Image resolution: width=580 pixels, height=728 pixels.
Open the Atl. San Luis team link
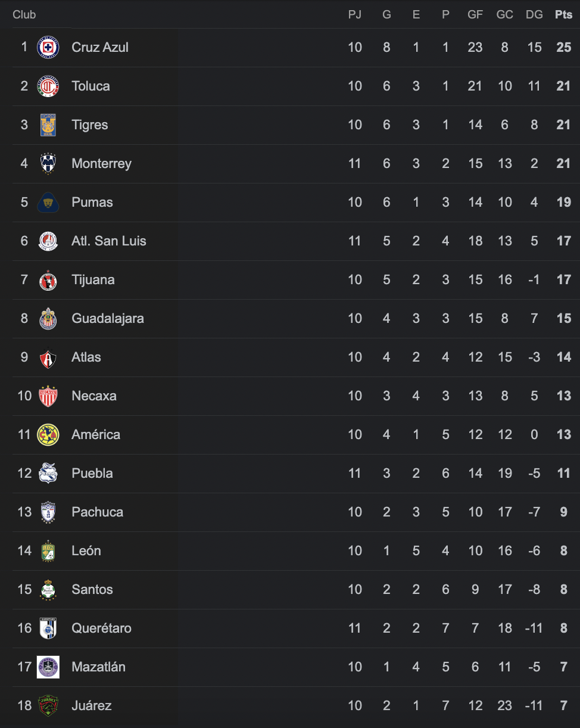[x=108, y=241]
